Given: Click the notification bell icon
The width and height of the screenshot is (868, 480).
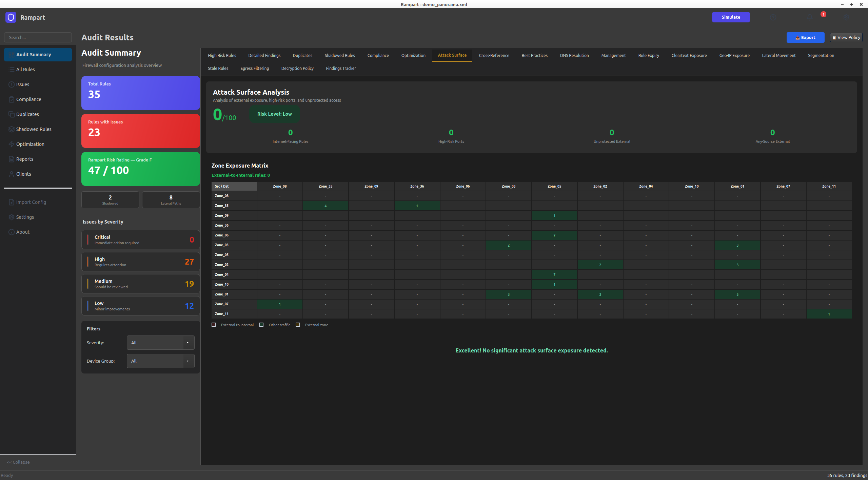Looking at the screenshot, I should click(810, 17).
